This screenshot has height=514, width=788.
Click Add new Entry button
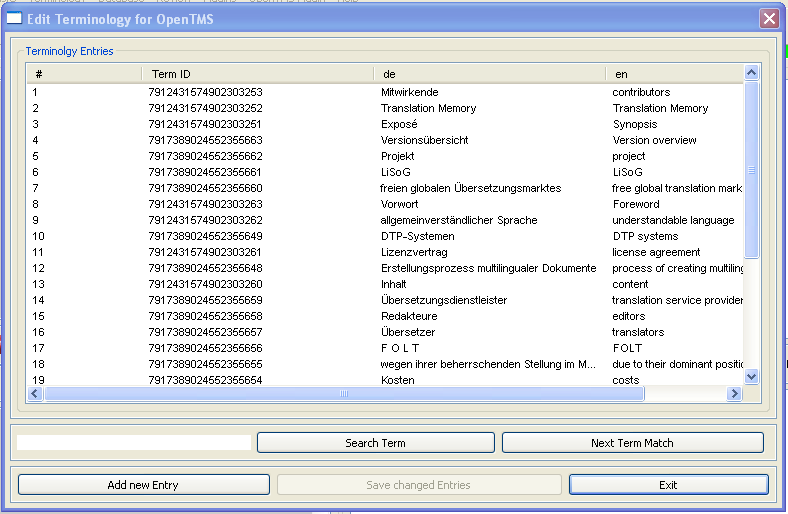[143, 485]
